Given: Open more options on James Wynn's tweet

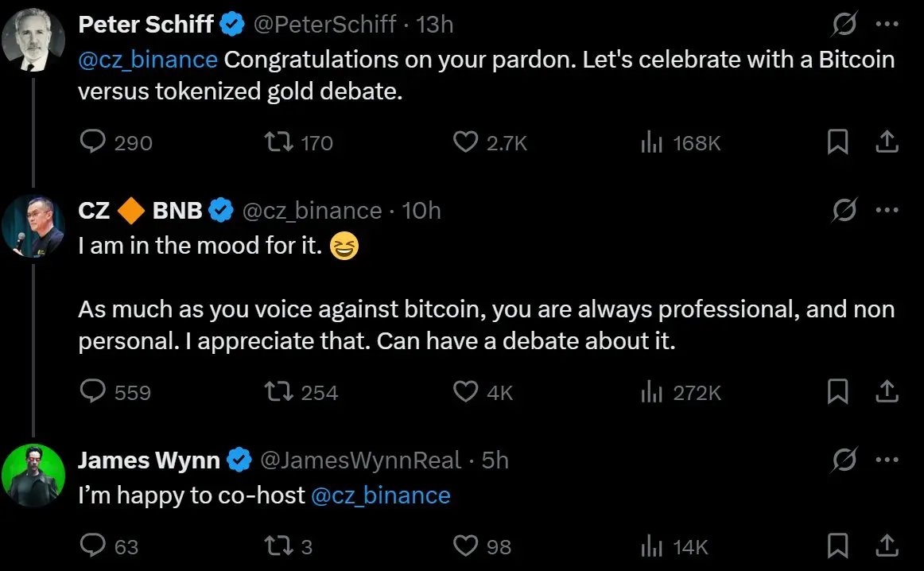Looking at the screenshot, I should coord(887,460).
